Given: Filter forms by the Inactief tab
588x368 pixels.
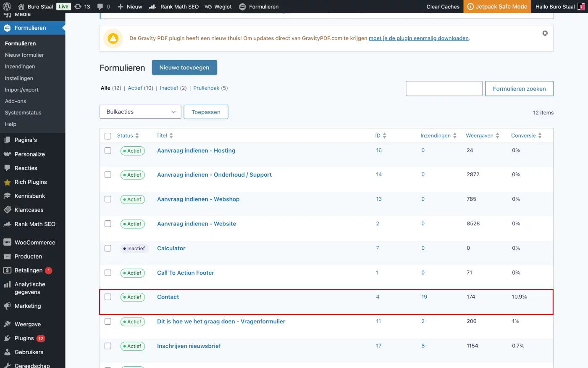Looking at the screenshot, I should [x=169, y=88].
